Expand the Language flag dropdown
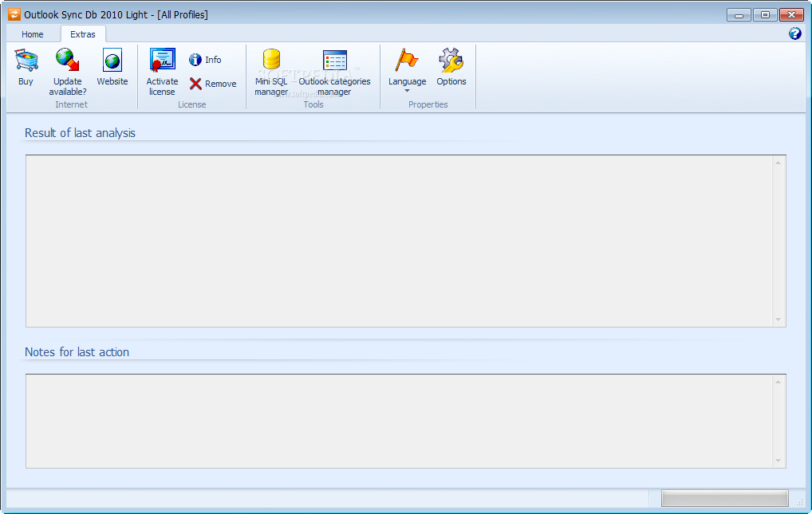This screenshot has width=812, height=514. click(x=407, y=70)
